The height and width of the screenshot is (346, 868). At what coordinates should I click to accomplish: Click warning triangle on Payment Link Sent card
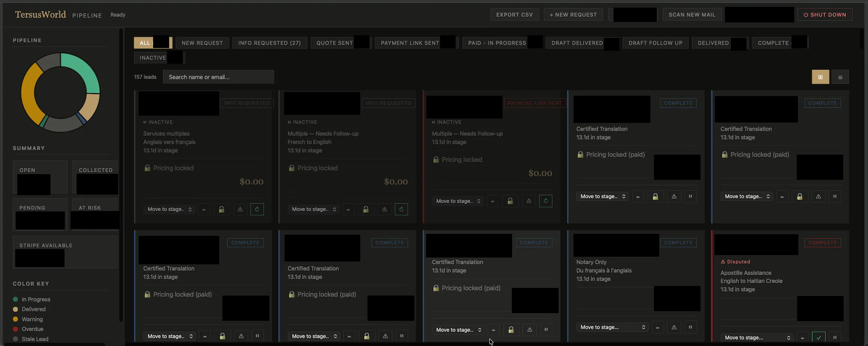tap(529, 201)
